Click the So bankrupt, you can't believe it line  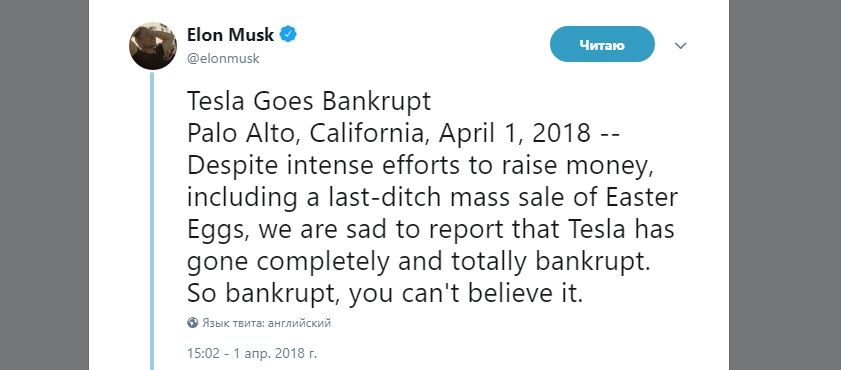(385, 295)
